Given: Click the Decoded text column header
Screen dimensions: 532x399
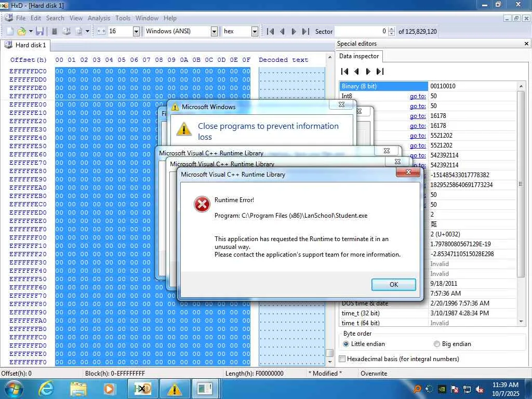Looking at the screenshot, I should coord(283,60).
